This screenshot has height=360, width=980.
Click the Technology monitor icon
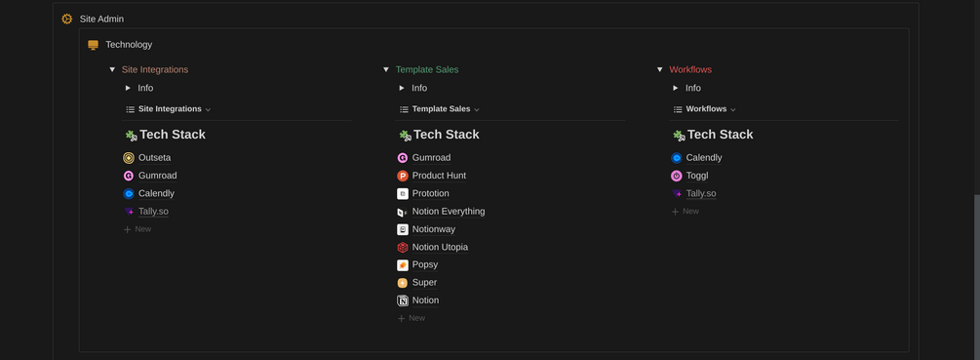[94, 45]
